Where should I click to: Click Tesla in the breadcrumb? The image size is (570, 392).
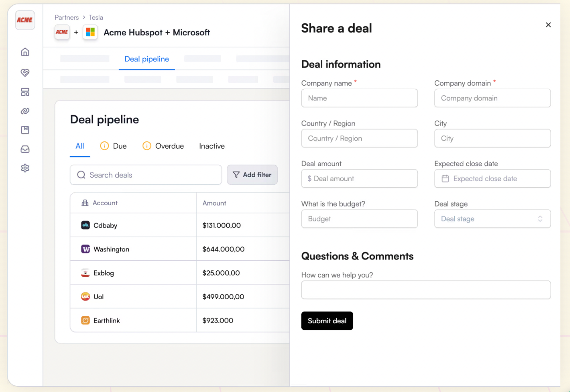(96, 17)
